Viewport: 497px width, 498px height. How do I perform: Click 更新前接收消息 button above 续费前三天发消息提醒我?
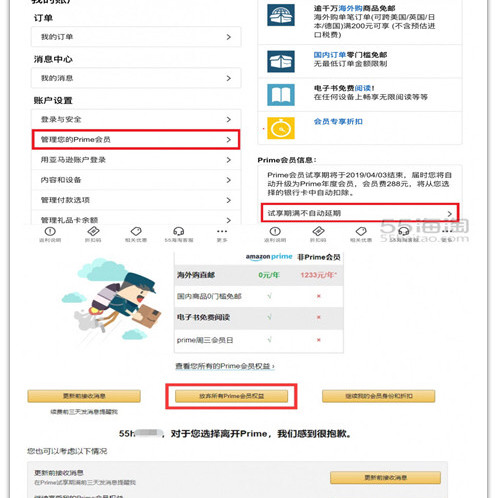pyautogui.click(x=84, y=396)
